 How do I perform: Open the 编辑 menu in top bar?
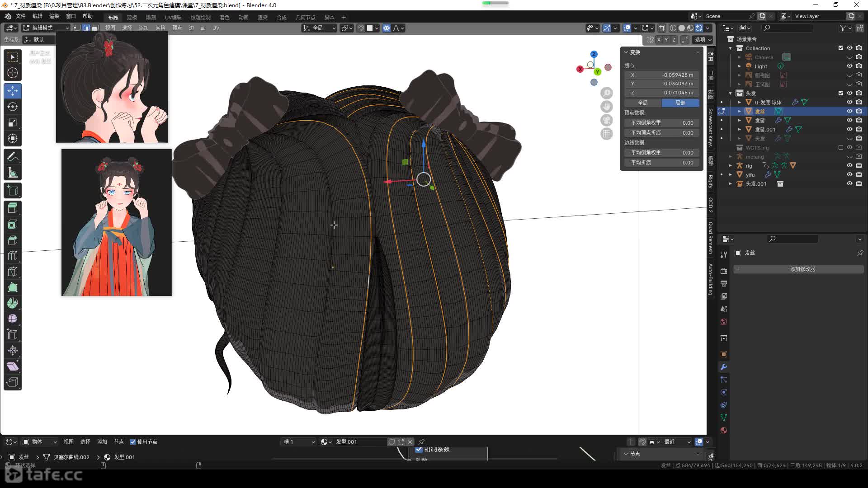(38, 16)
